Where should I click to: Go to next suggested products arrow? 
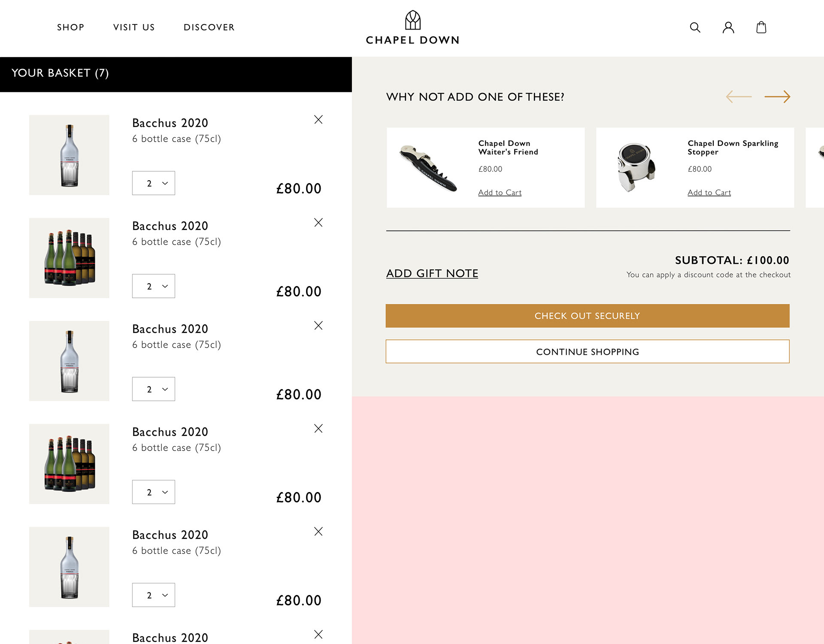click(777, 97)
